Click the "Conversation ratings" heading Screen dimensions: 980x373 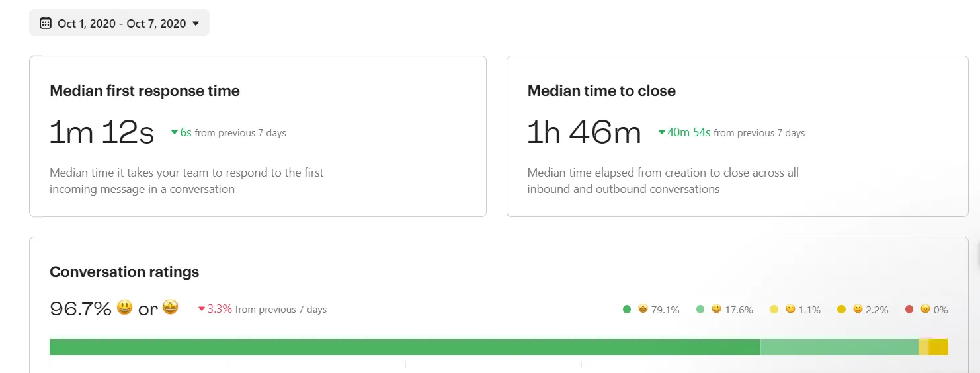(x=124, y=272)
